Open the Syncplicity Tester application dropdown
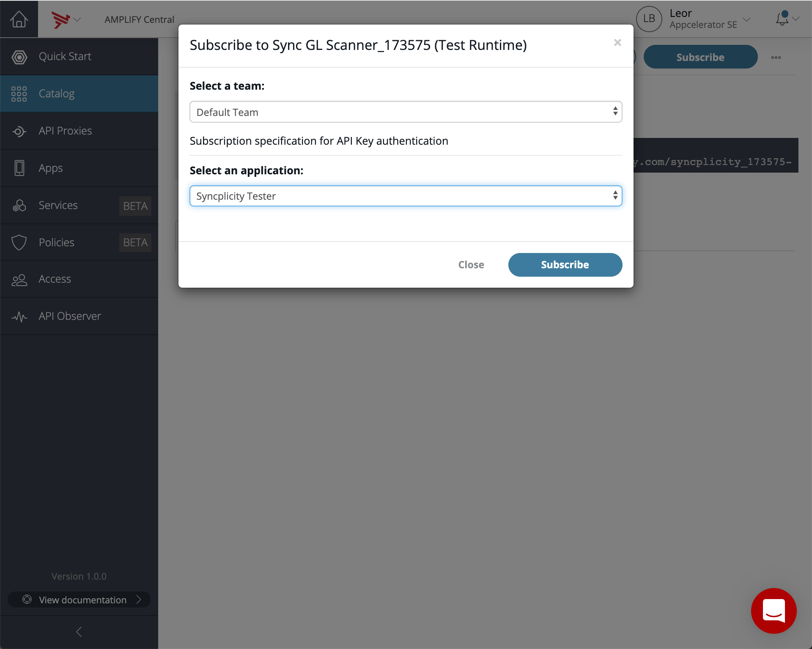The width and height of the screenshot is (812, 649). click(x=406, y=196)
